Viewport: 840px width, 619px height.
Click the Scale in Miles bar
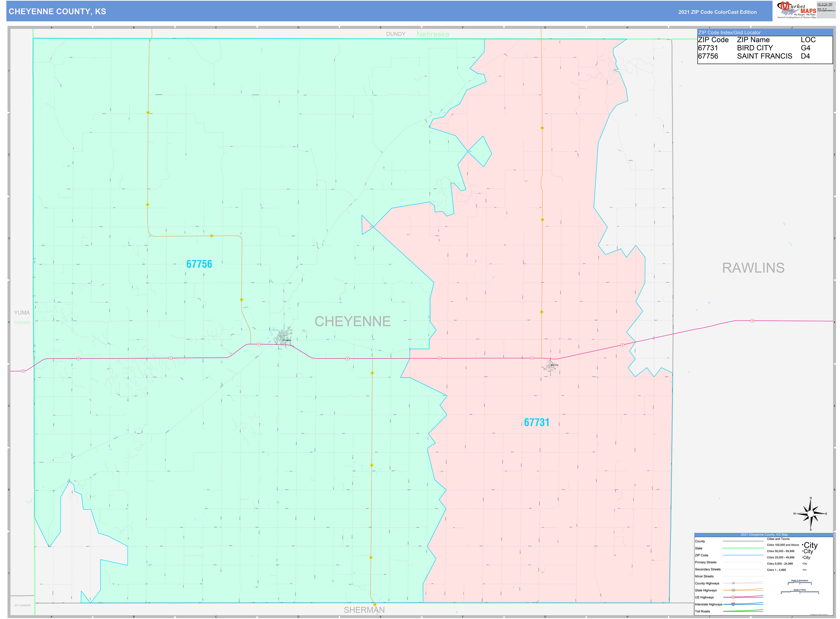pos(800,592)
